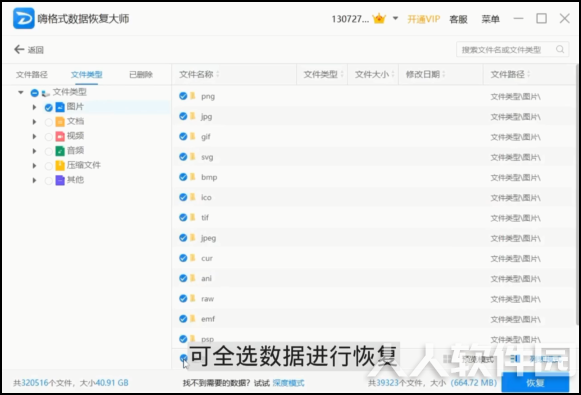
Task: Open the 菜单 menu
Action: click(491, 19)
